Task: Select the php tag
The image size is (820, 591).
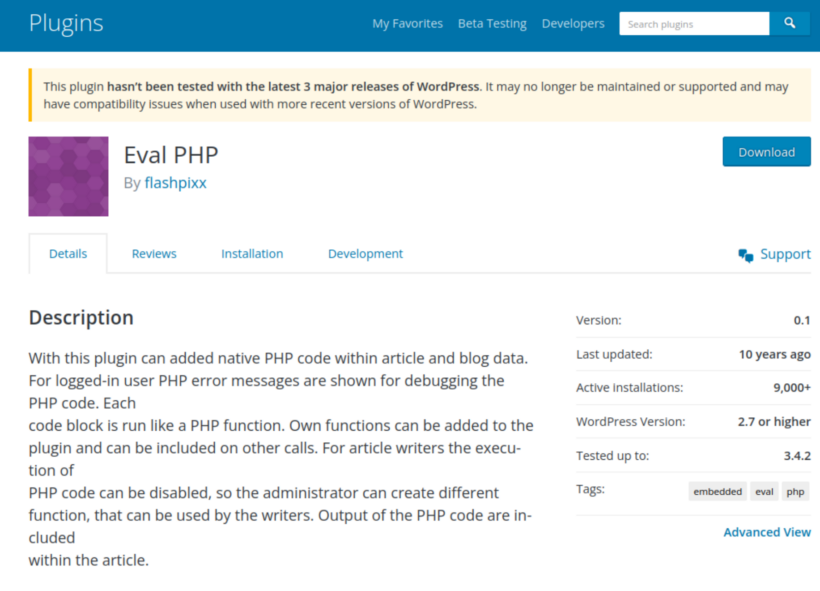Action: click(795, 491)
